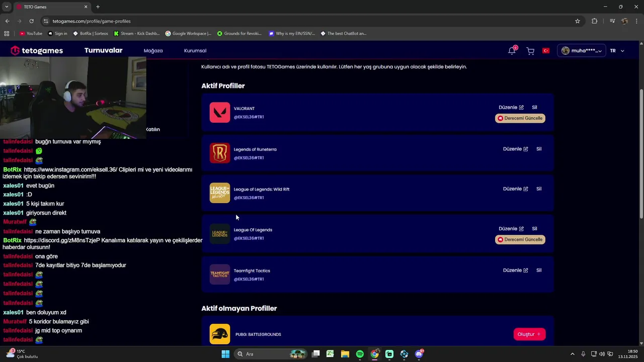Open the YouTube bookmark
This screenshot has height=362, width=644.
(31, 34)
